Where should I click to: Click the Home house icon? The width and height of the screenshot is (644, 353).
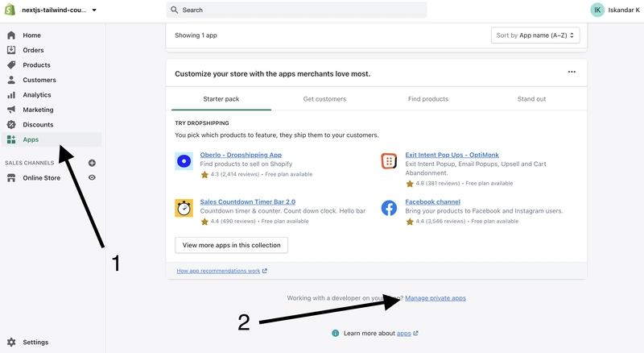pyautogui.click(x=11, y=35)
